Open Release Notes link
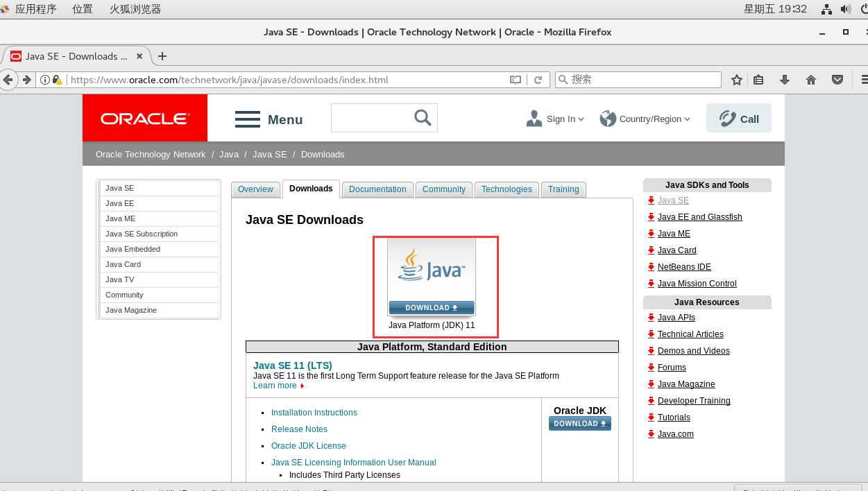868x491 pixels. (x=299, y=429)
